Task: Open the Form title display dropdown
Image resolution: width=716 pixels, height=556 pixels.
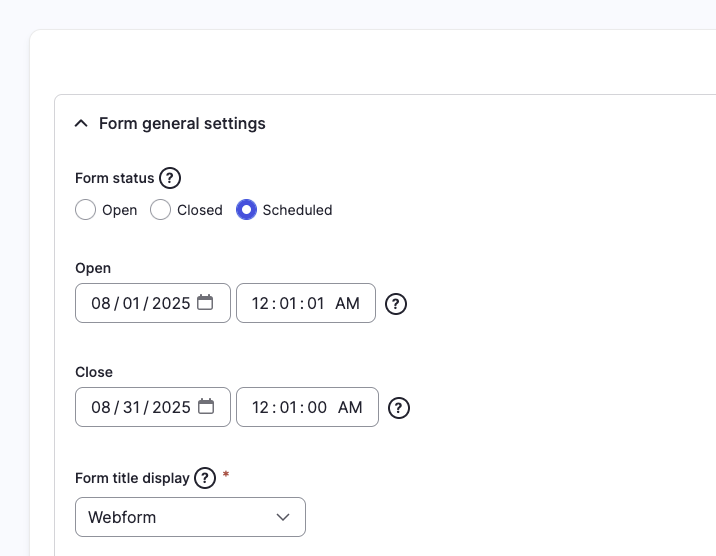Action: coord(190,517)
